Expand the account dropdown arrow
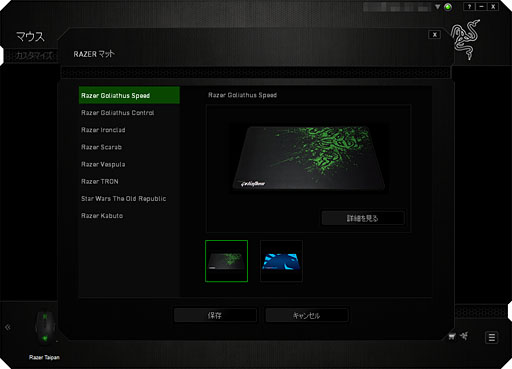 437,7
